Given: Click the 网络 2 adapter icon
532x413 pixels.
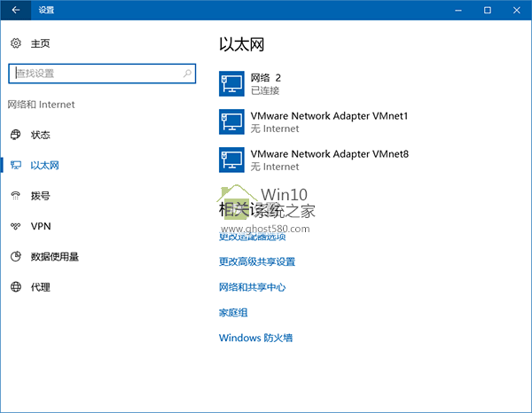Looking at the screenshot, I should 231,84.
